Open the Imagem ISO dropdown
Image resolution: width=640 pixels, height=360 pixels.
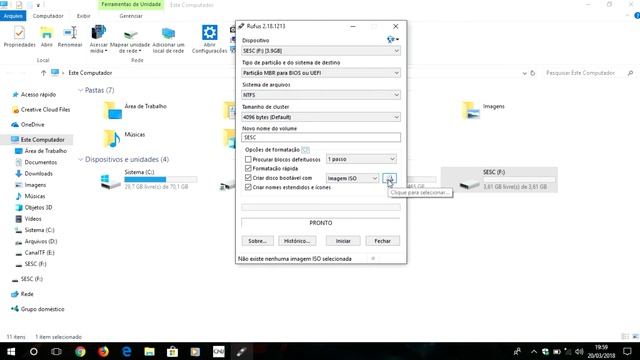352,178
